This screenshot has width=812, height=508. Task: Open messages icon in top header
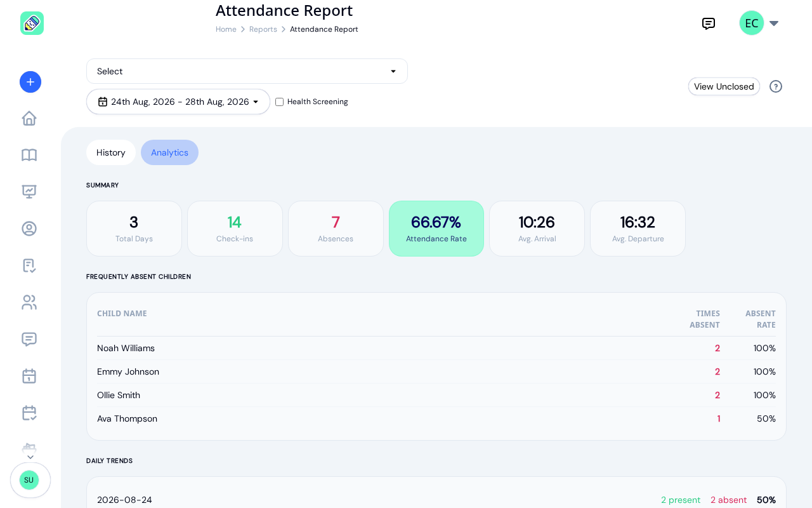click(x=709, y=23)
